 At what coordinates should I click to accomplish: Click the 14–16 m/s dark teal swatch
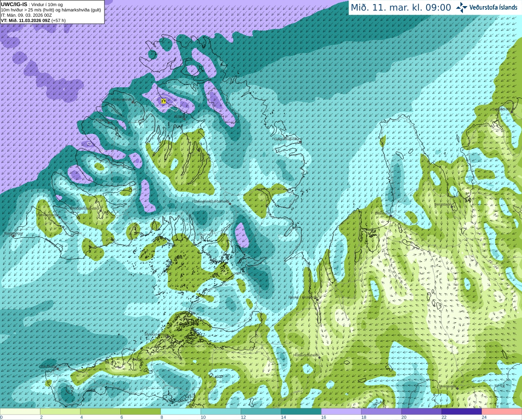click(x=301, y=411)
